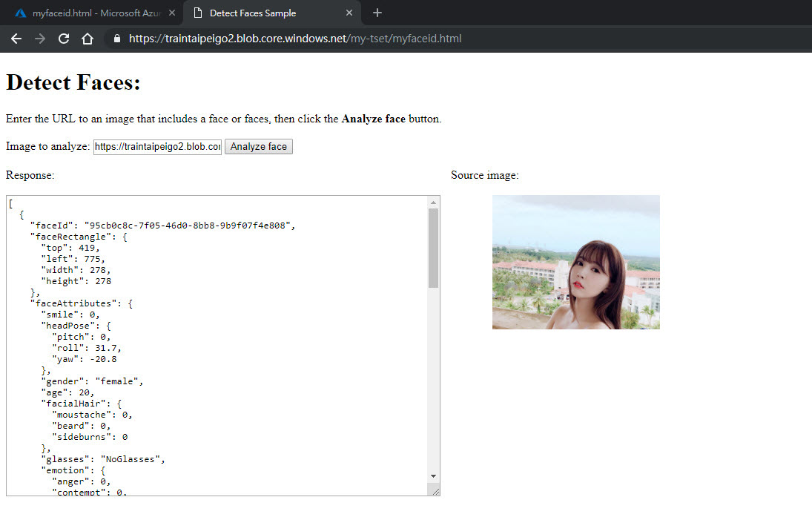Click the response scrollbar down arrow
812x520 pixels.
coord(434,476)
